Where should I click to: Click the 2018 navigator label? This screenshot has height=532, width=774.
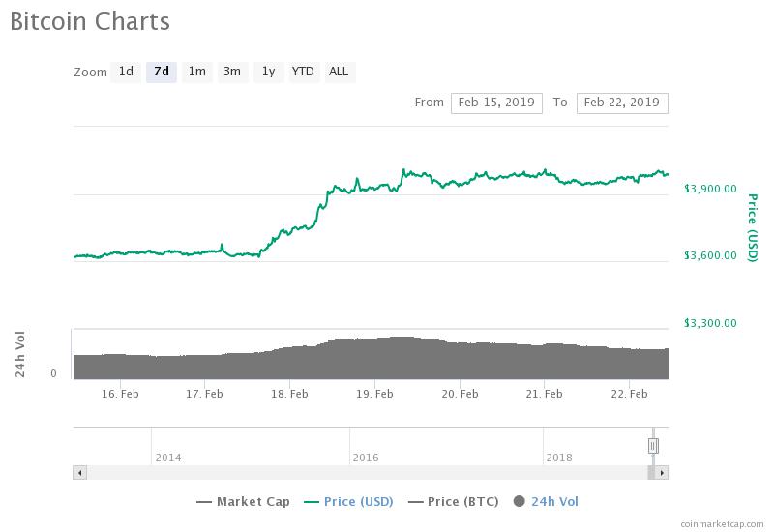coord(559,458)
